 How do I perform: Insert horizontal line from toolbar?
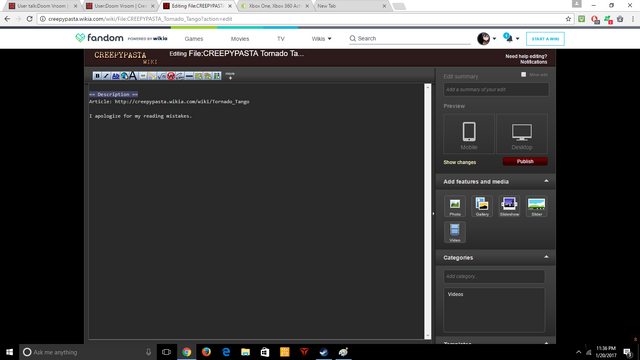(189, 76)
